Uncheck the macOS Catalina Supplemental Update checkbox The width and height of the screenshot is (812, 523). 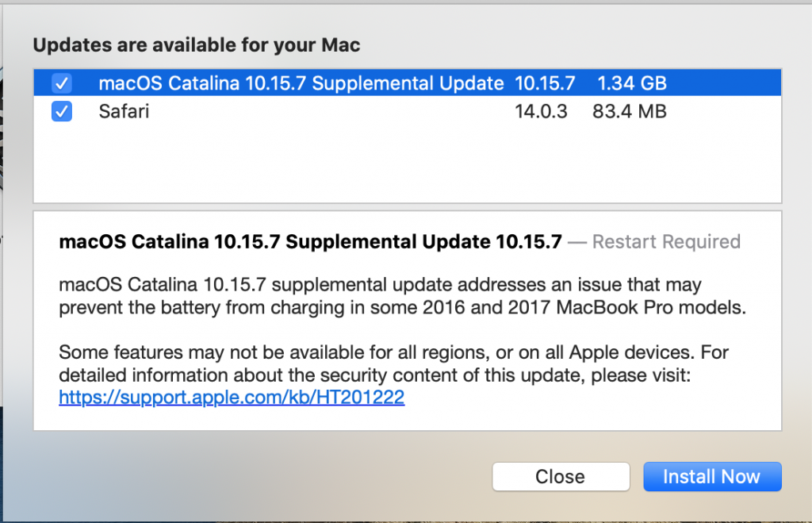click(x=62, y=83)
